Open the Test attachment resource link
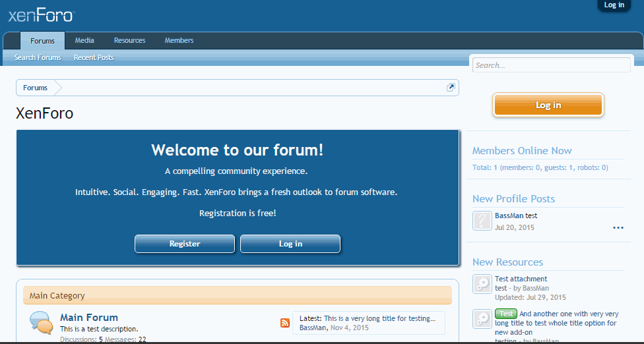Viewport: 644px width, 344px height. (521, 279)
